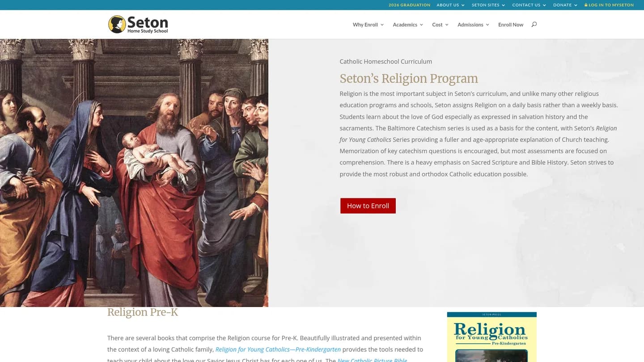This screenshot has height=362, width=644.
Task: Expand the Why Enroll menu chevron
Action: click(x=382, y=25)
